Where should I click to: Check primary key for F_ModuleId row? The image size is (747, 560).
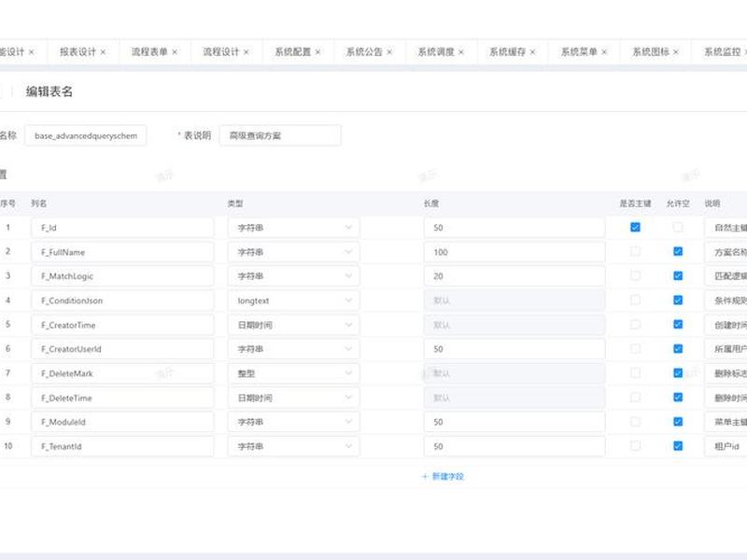tap(635, 422)
